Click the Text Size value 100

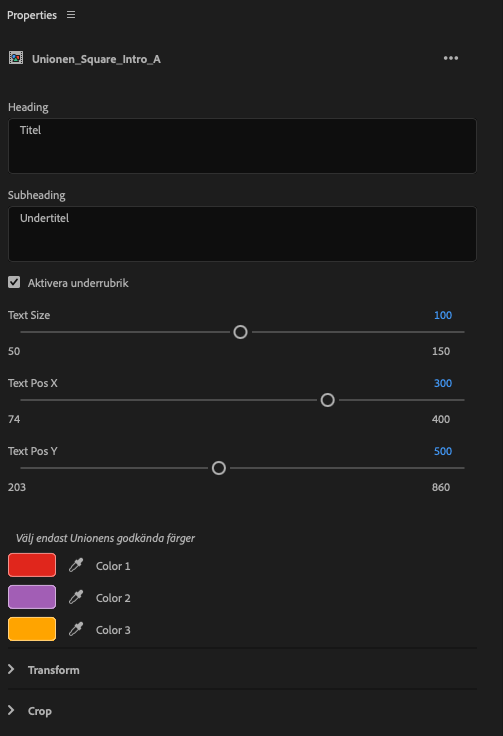pos(443,315)
